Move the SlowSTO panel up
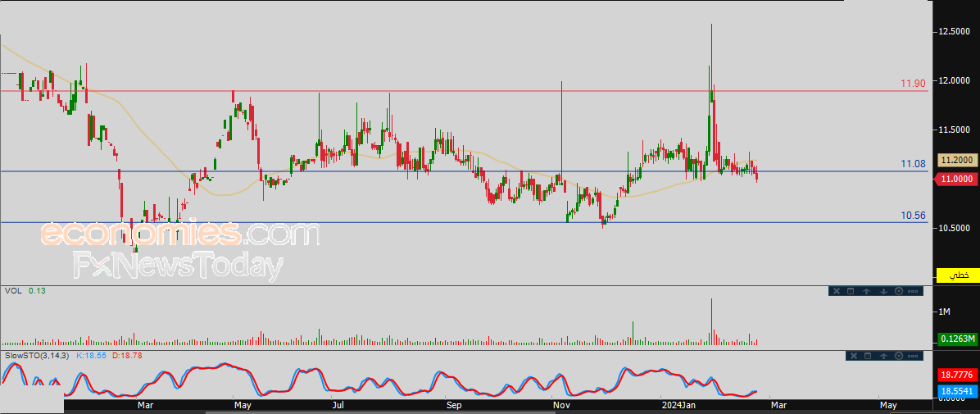 [x=884, y=356]
